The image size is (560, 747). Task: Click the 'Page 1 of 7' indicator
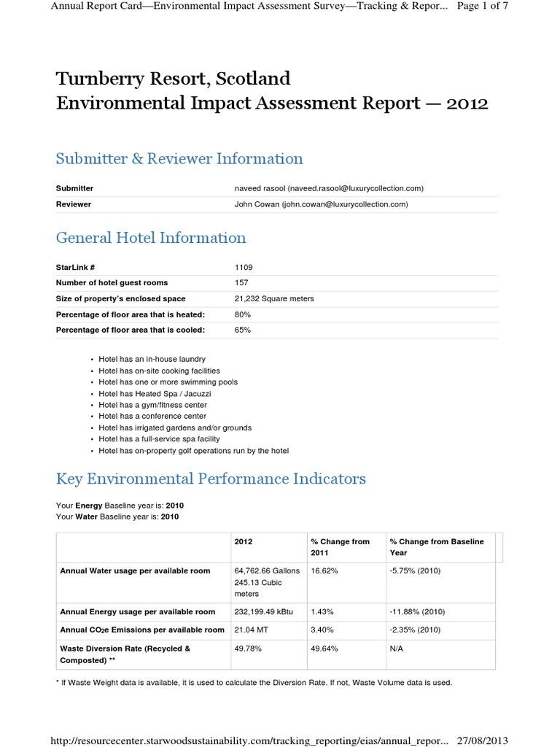coord(483,6)
